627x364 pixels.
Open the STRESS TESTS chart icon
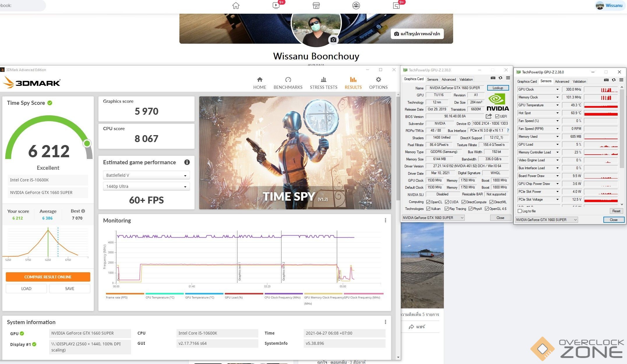pyautogui.click(x=323, y=79)
